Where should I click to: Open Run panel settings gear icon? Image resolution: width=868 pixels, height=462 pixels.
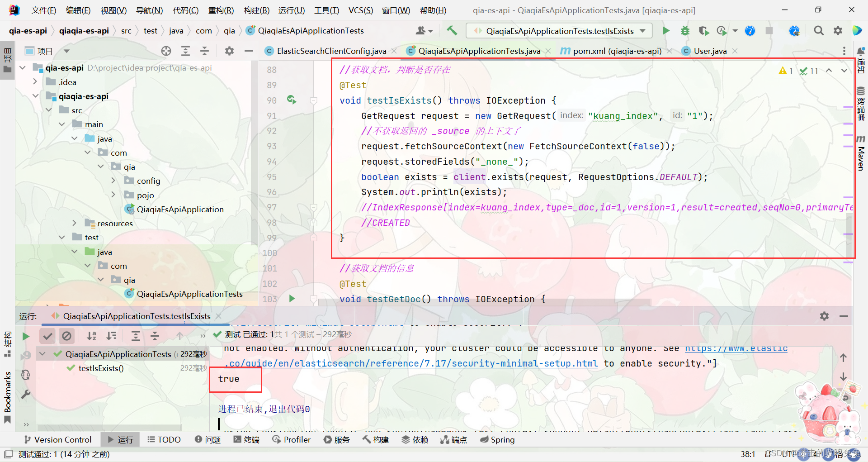(x=824, y=316)
